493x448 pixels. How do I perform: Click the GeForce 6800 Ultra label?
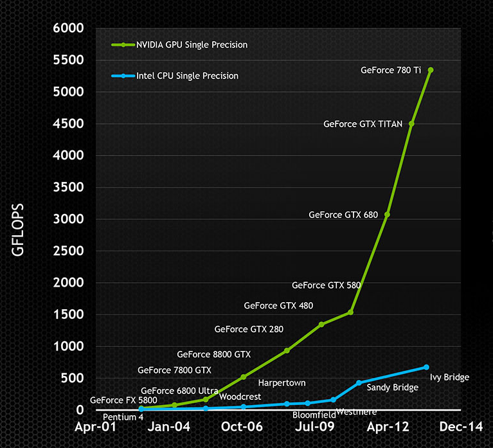[x=179, y=391]
